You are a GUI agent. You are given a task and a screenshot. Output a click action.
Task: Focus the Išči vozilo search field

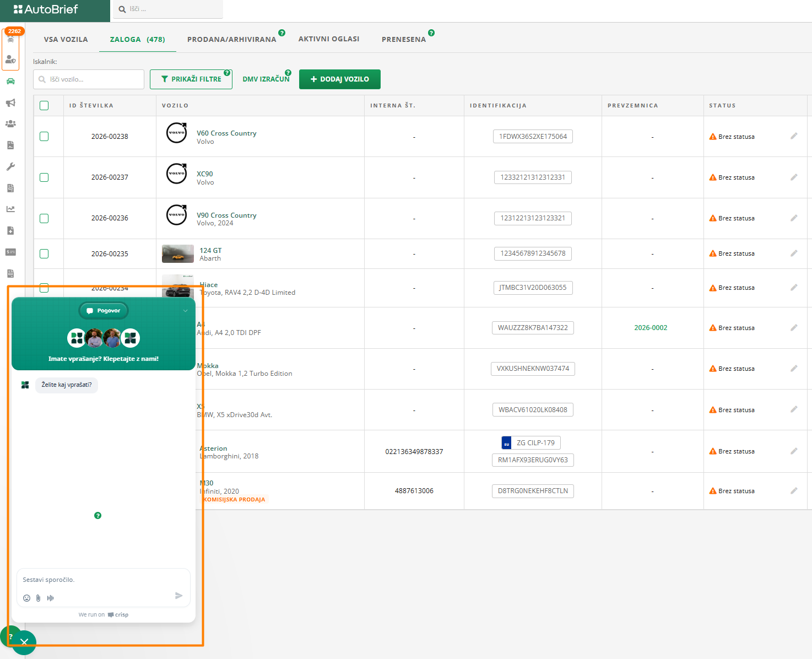point(89,79)
